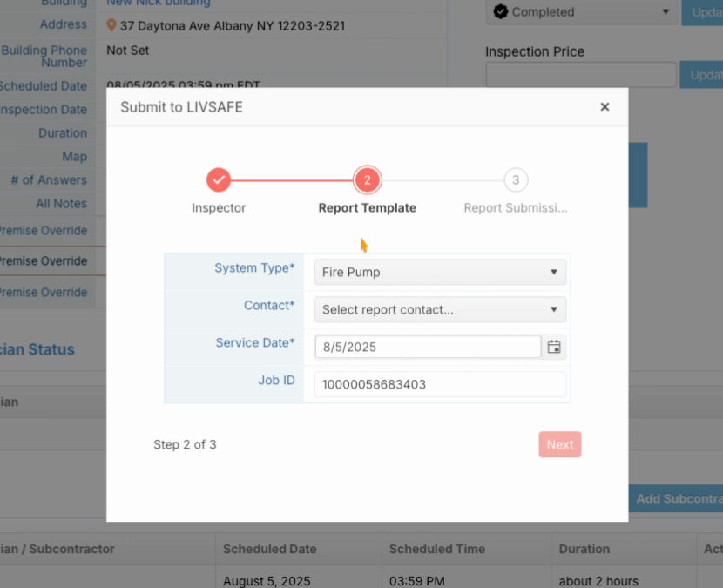Click the Add Subcontractor button
This screenshot has width=723, height=588.
click(675, 498)
